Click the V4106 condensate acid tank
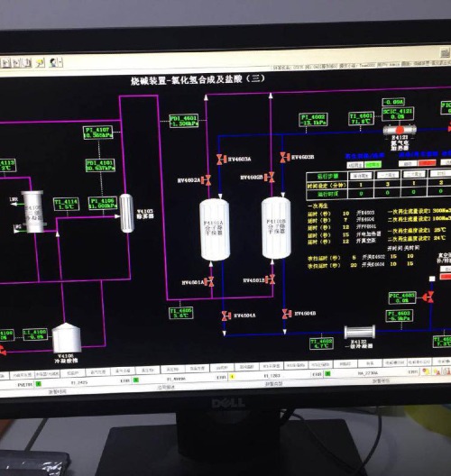This screenshot has height=476, width=451. coord(67,337)
